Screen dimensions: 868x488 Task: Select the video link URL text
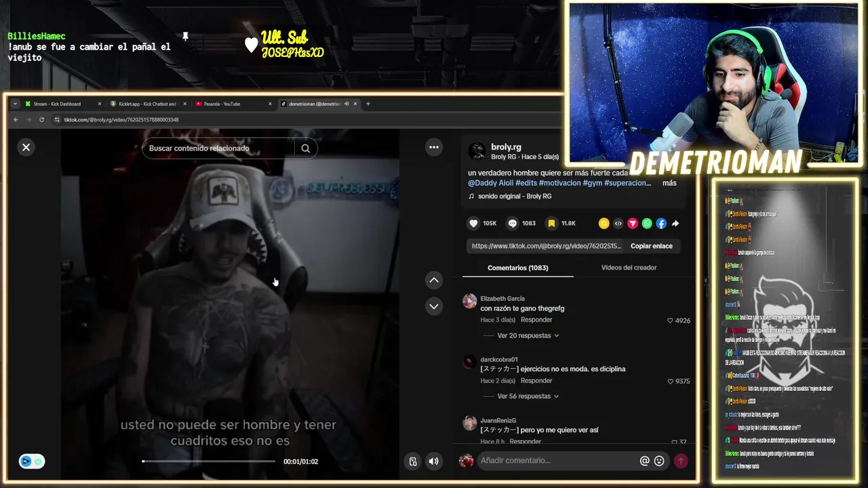[x=547, y=246]
